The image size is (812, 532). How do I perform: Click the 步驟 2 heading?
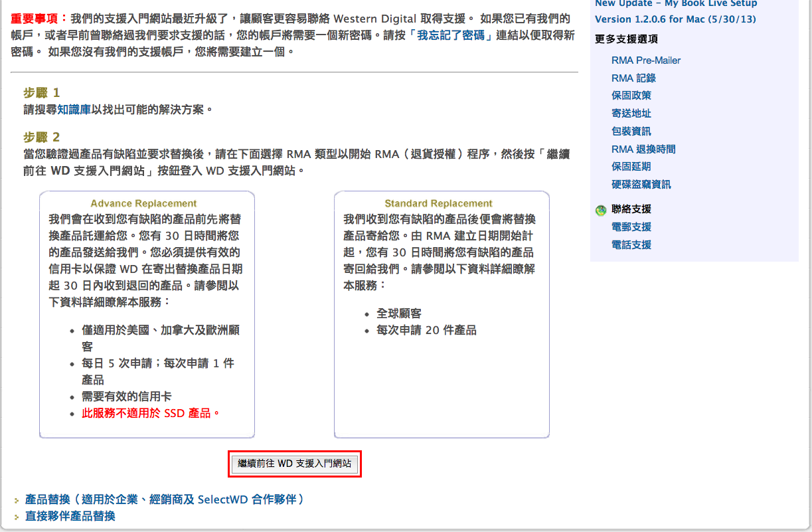(x=42, y=137)
